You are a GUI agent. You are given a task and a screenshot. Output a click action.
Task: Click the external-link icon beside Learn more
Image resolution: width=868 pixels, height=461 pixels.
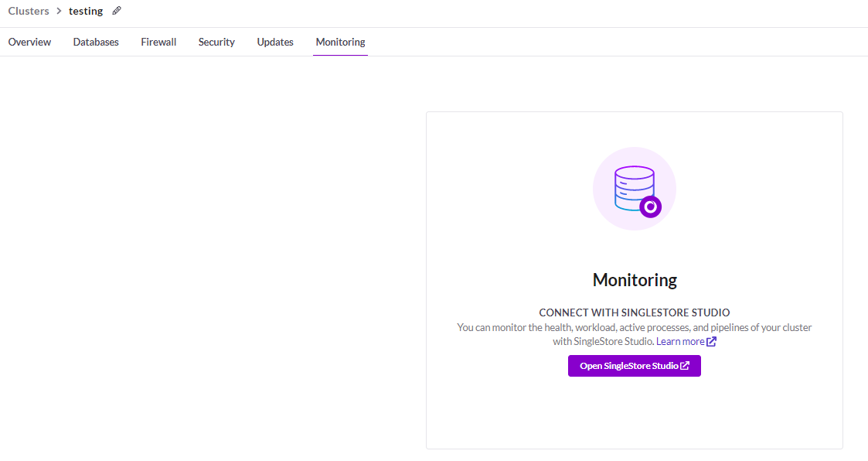[711, 341]
